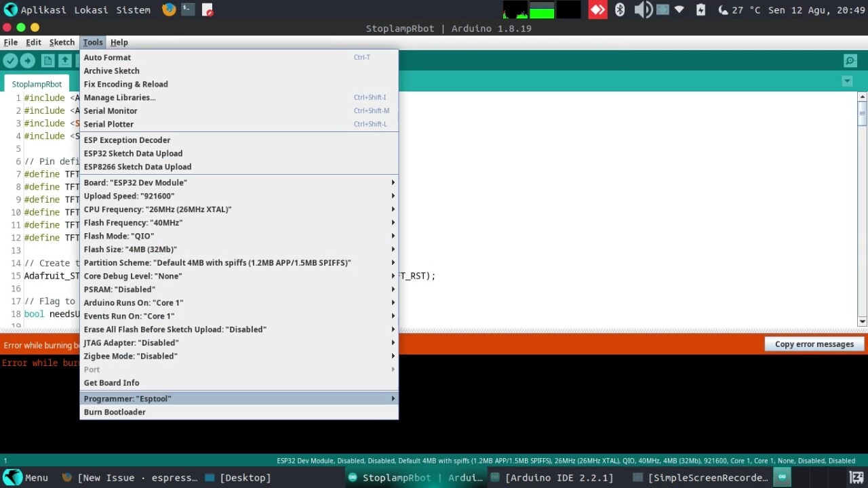The height and width of the screenshot is (488, 868).
Task: Click the weather 27 °C indicator
Action: pos(740,10)
